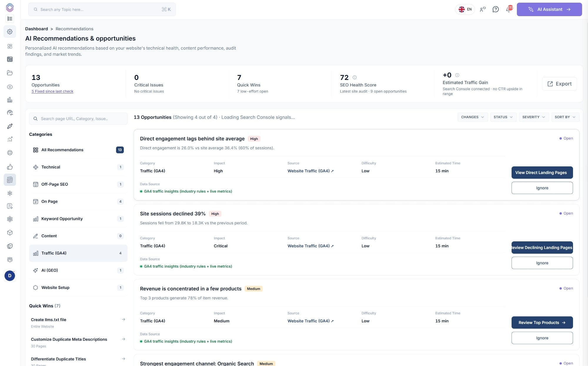Image resolution: width=588 pixels, height=366 pixels.
Task: Click the settings gear icon in sidebar
Action: coord(10,31)
